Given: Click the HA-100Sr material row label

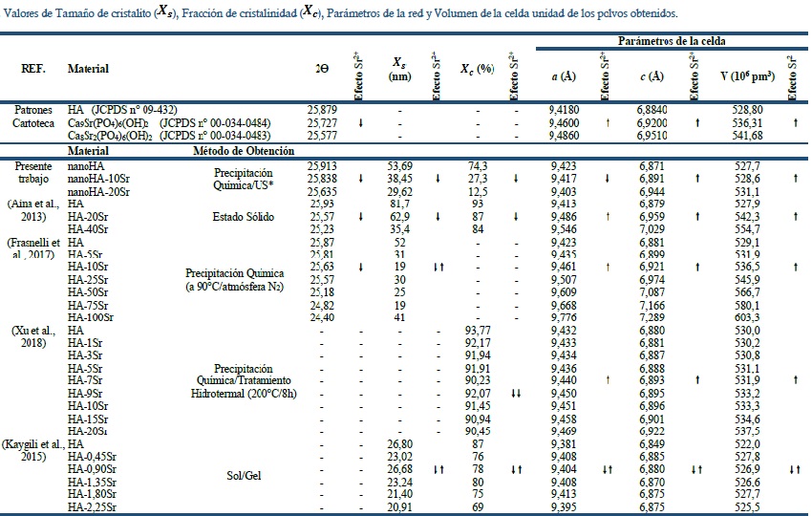Looking at the screenshot, I should 92,316.
